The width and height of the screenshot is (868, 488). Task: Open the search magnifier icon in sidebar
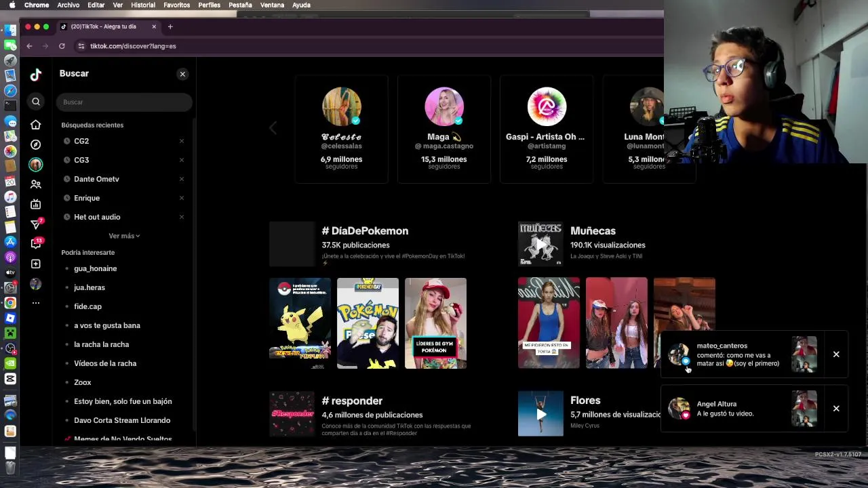[x=36, y=102]
